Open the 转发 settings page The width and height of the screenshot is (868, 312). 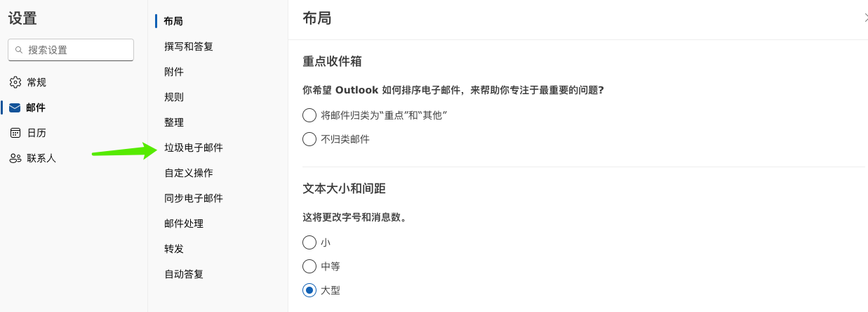(x=174, y=249)
